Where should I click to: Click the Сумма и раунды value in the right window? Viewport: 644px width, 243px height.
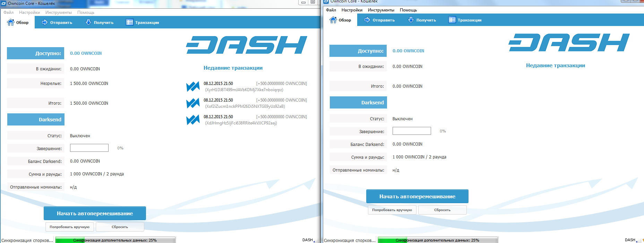(x=419, y=157)
